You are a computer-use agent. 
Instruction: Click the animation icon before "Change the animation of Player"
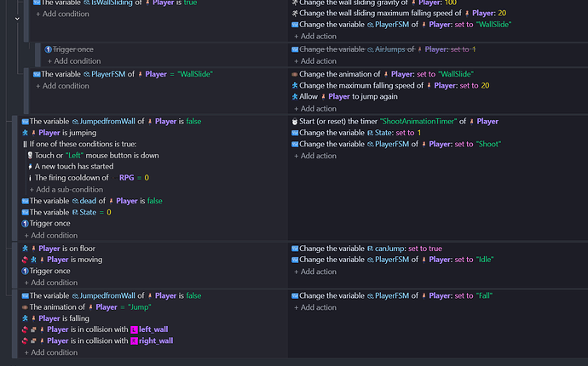coord(295,74)
